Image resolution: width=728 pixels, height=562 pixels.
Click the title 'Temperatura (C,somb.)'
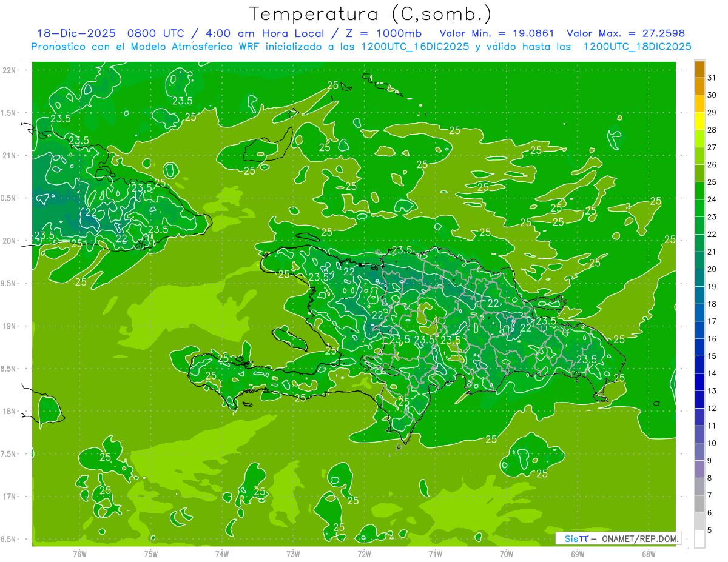click(370, 15)
